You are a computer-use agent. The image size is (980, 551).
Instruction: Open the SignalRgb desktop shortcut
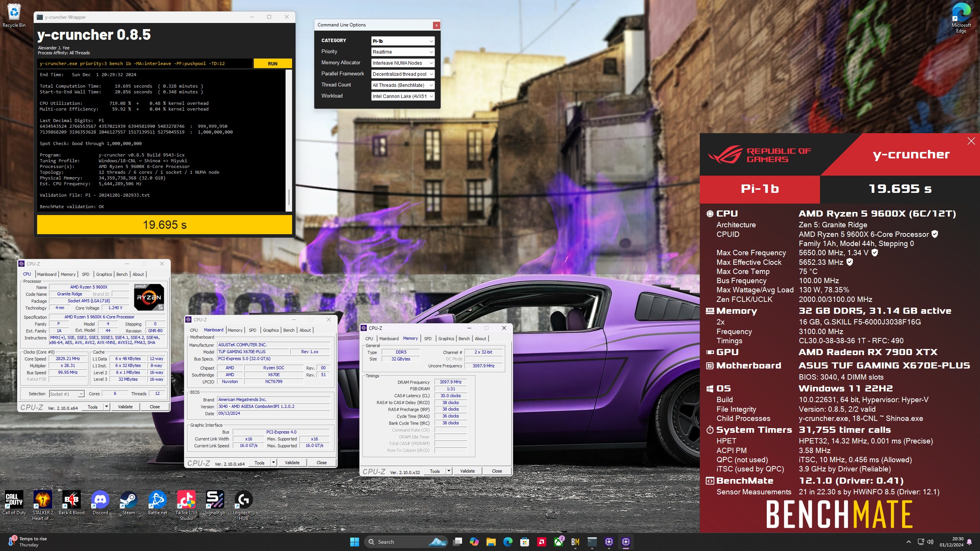[x=215, y=503]
